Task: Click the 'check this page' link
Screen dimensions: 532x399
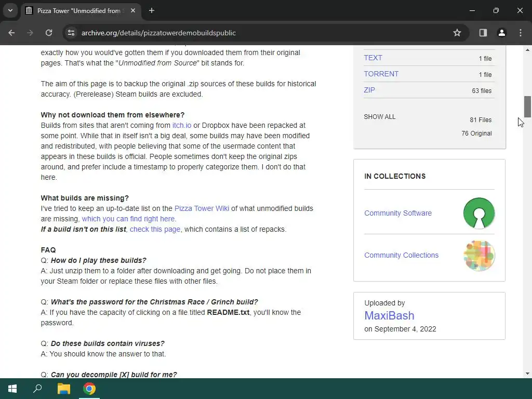Action: point(155,229)
